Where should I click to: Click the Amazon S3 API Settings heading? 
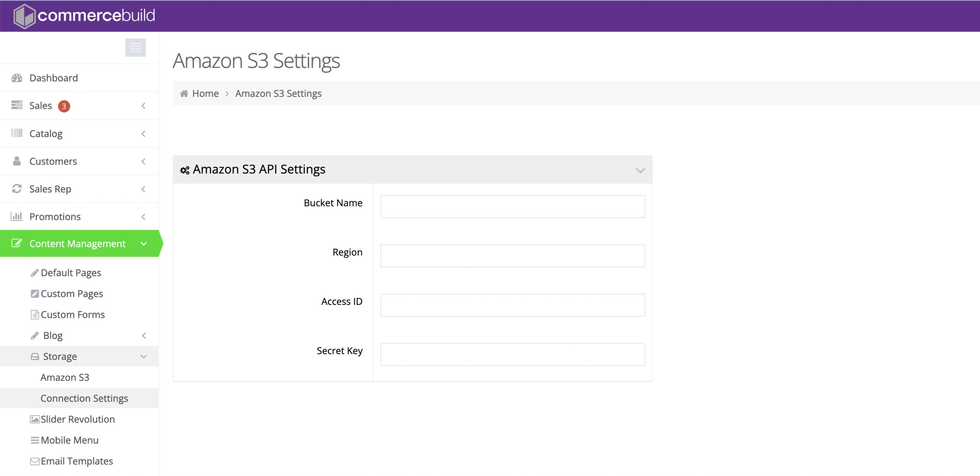[259, 169]
